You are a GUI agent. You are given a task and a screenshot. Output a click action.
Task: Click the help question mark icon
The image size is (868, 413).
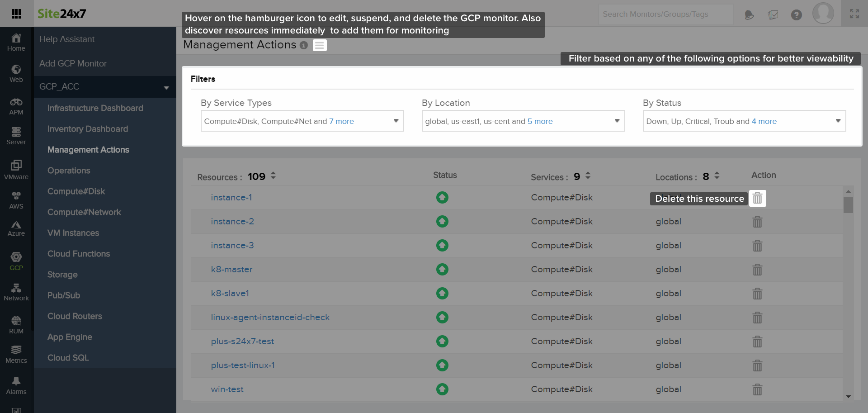point(796,15)
